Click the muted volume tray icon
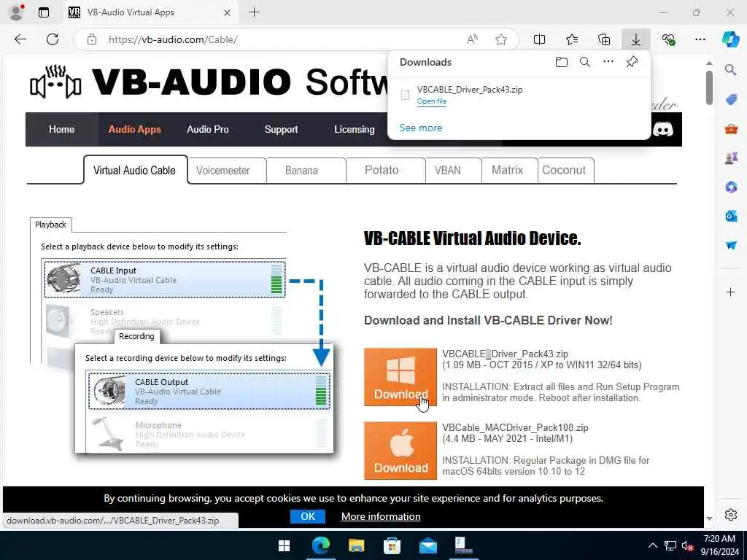Viewport: 747px width, 560px height. click(x=687, y=545)
